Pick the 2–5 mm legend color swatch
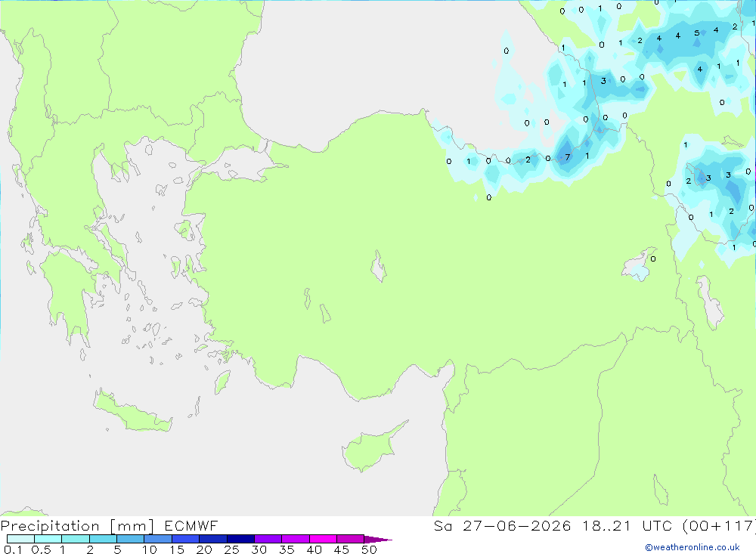Viewport: 756px width, 554px height. click(x=103, y=539)
